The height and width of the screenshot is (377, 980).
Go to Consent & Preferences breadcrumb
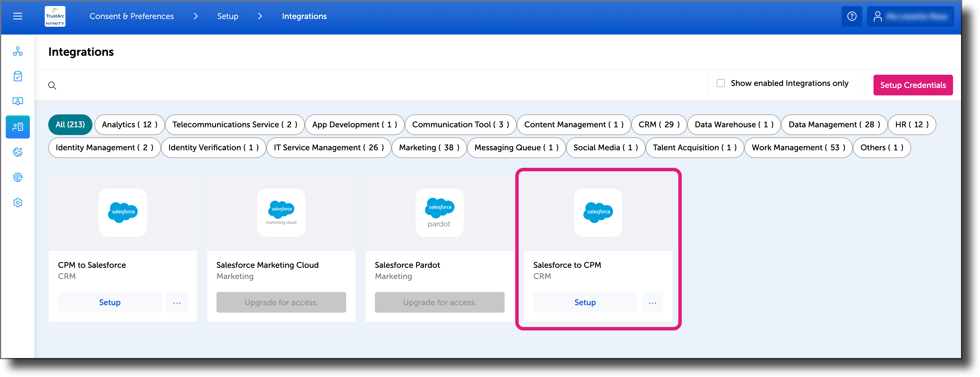point(132,16)
